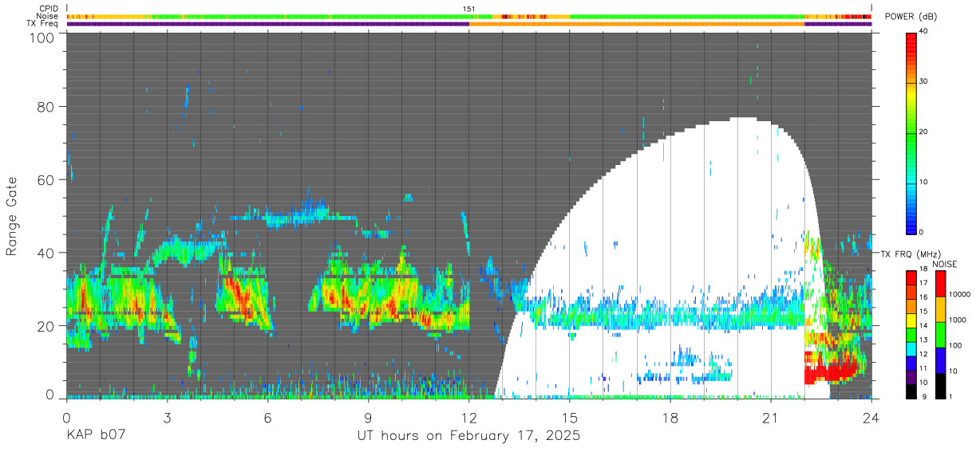Click the 12 label on TX frequency legend
Screen dimensions: 980x452
pyautogui.click(x=923, y=354)
